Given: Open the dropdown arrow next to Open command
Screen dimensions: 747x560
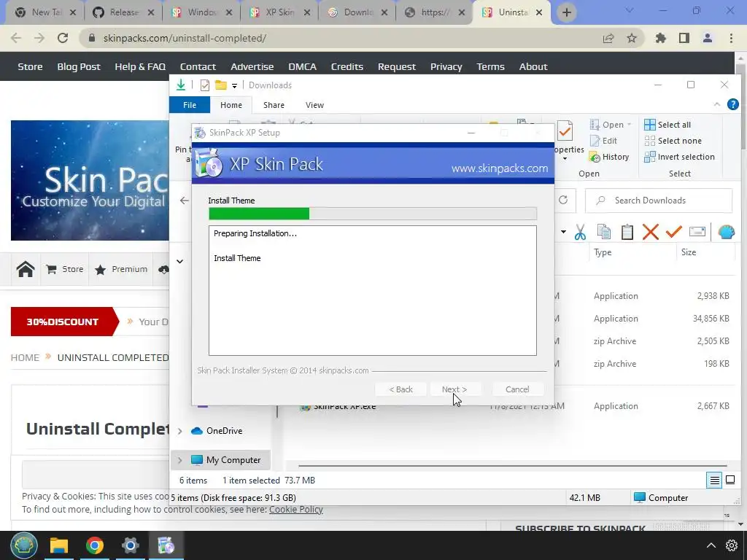Looking at the screenshot, I should 630,124.
